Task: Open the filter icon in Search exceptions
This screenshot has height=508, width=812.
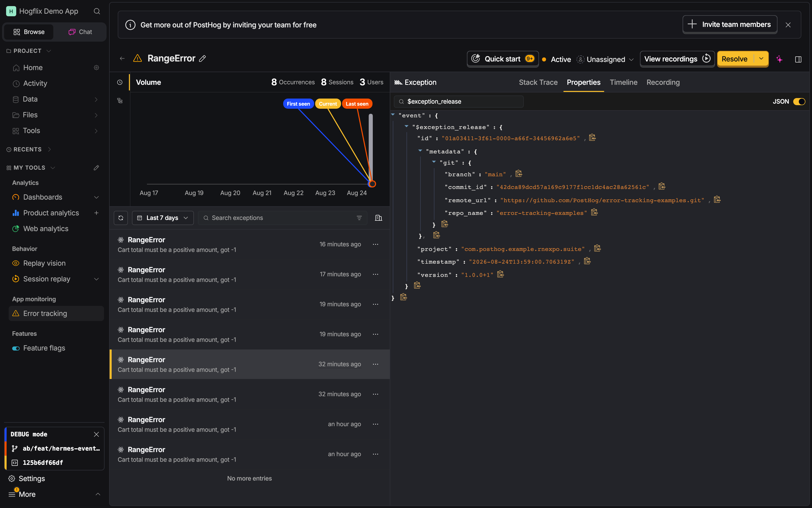Action: (359, 218)
